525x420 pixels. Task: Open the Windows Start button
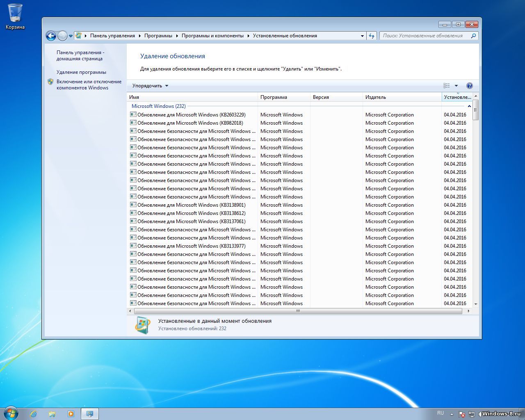(x=10, y=413)
